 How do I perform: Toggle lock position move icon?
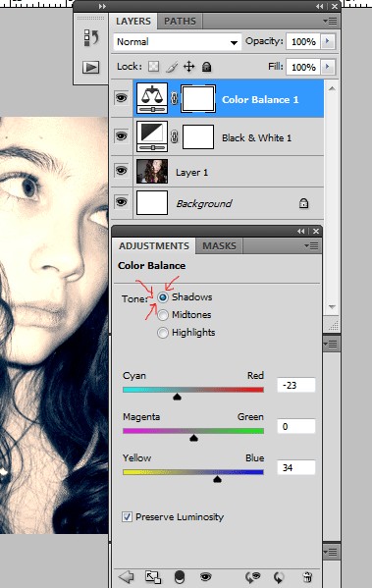(189, 67)
